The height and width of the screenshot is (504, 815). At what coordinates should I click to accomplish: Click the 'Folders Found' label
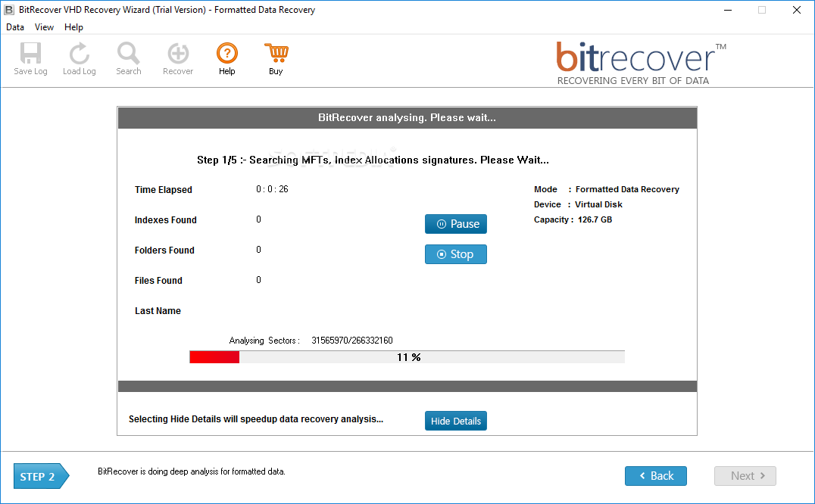pos(164,250)
